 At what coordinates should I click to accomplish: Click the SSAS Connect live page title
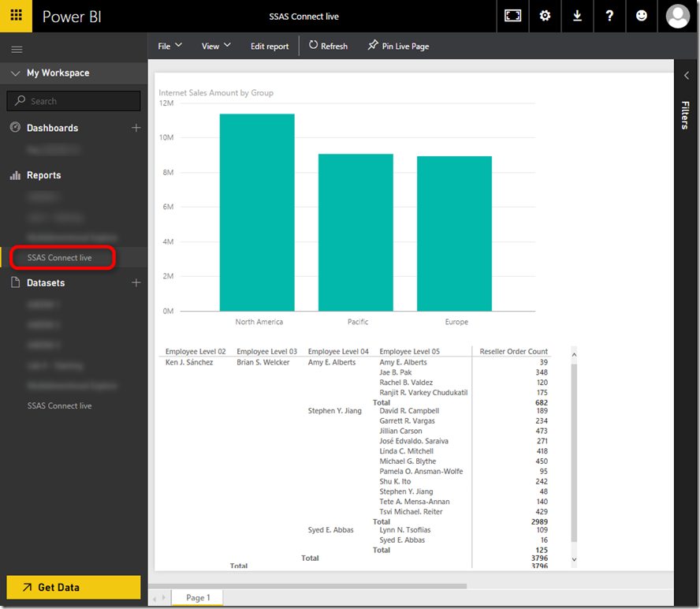click(x=303, y=17)
